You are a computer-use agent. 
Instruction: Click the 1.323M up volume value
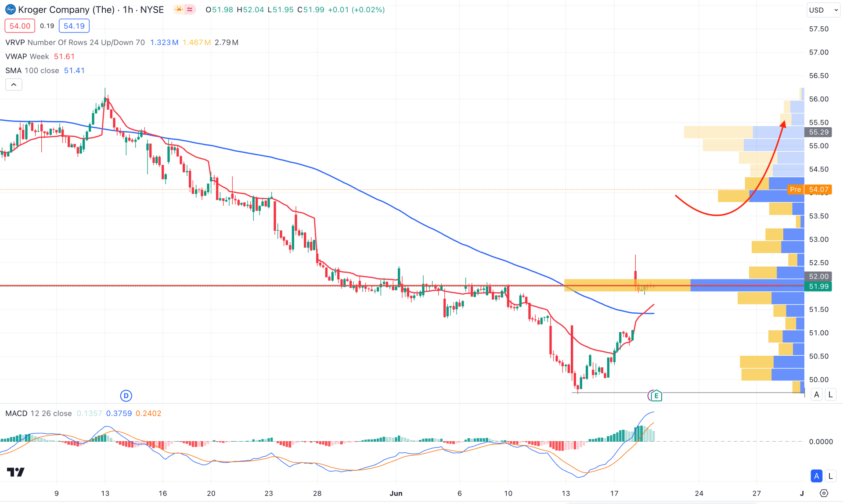[x=164, y=42]
